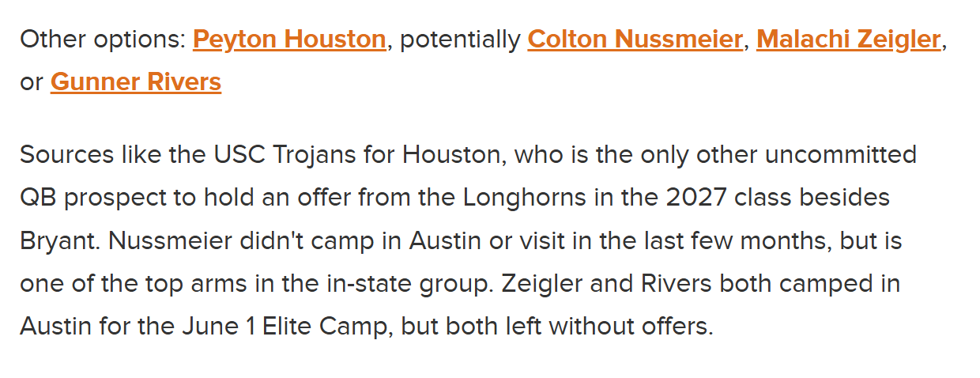Open the Peyton Houston player link
Image resolution: width=980 pixels, height=378 pixels.
289,40
